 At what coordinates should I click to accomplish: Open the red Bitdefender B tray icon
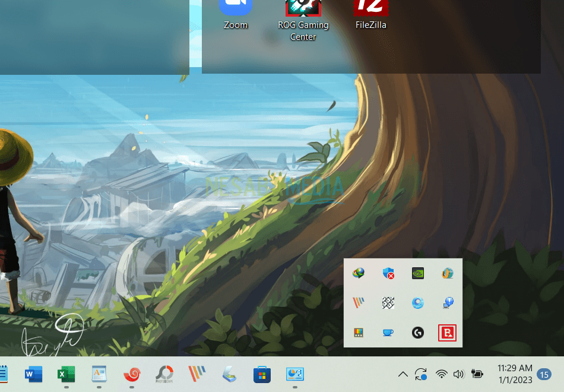click(x=447, y=333)
